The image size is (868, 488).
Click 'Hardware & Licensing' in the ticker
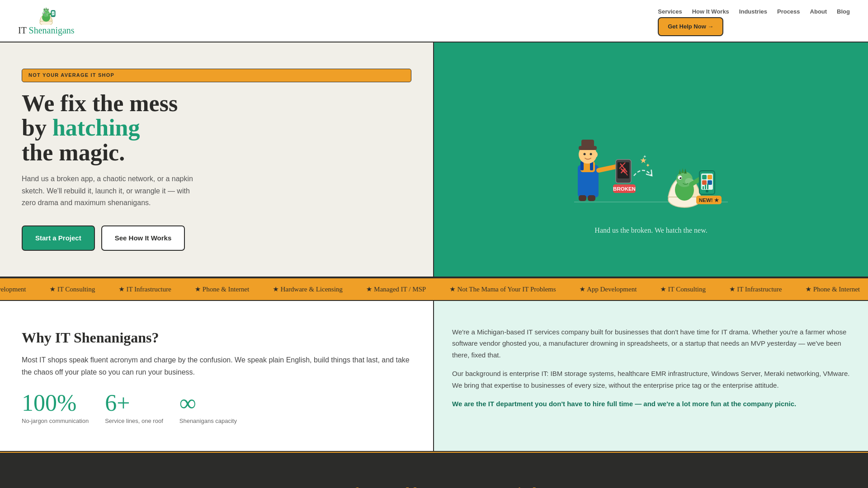click(307, 289)
